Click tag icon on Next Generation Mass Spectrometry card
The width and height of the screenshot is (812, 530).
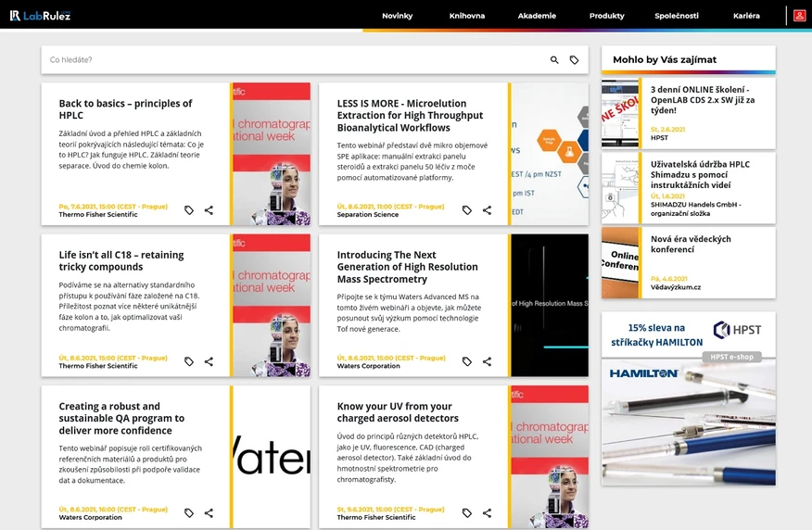tap(467, 361)
